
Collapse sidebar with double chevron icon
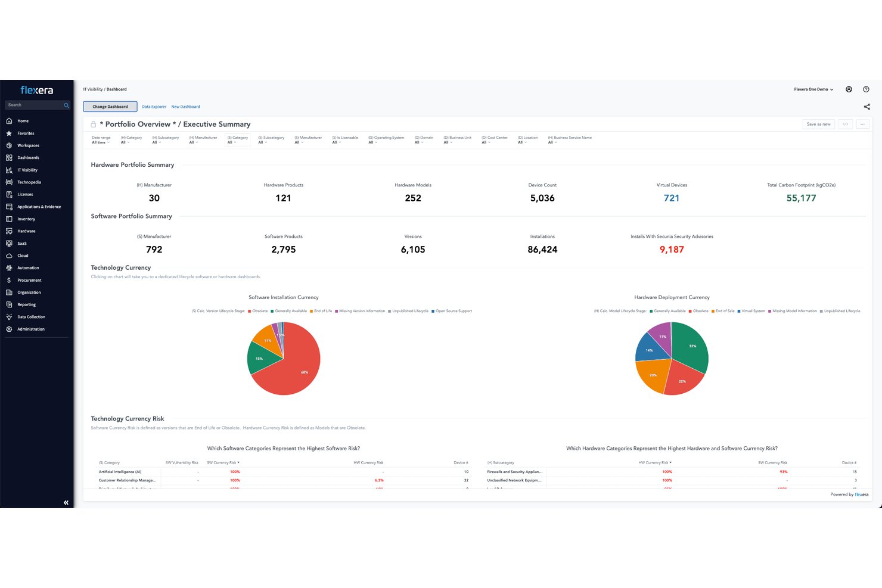66,503
